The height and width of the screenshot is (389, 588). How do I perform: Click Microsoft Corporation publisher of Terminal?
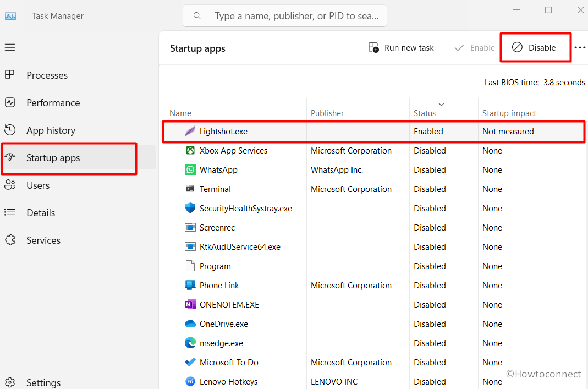click(x=351, y=189)
